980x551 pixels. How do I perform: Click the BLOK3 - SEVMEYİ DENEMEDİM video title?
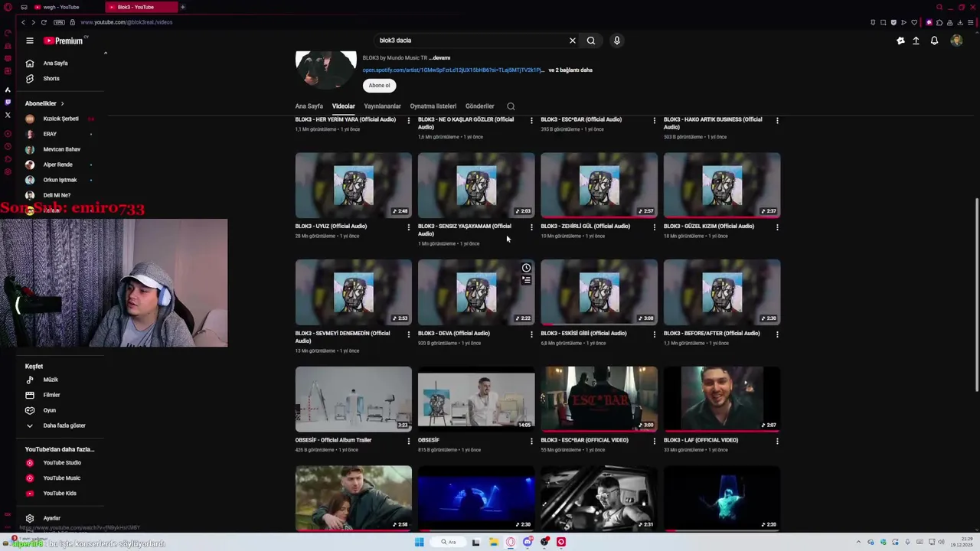342,337
